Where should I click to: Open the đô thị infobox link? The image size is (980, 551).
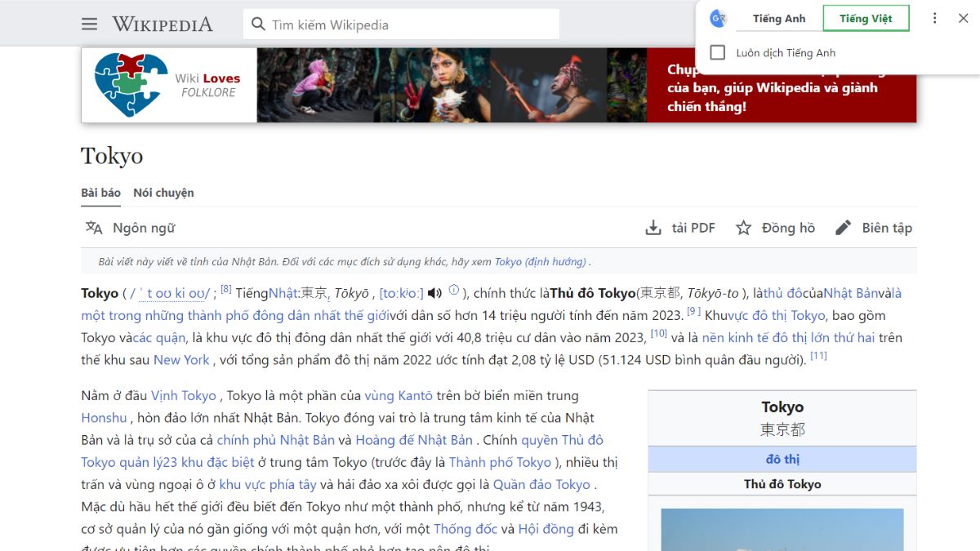tap(782, 459)
